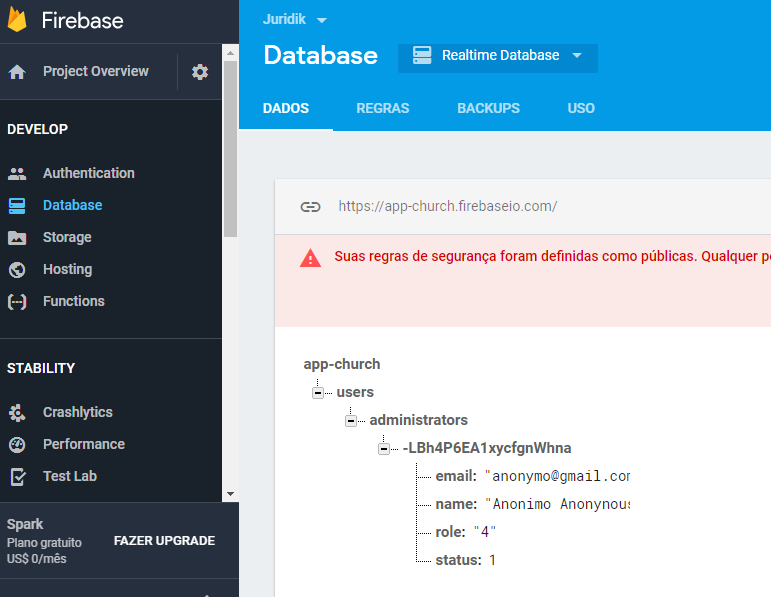Collapse the -LBh4P6EA1xycfgnWhna node
This screenshot has width=771, height=597.
(x=384, y=449)
